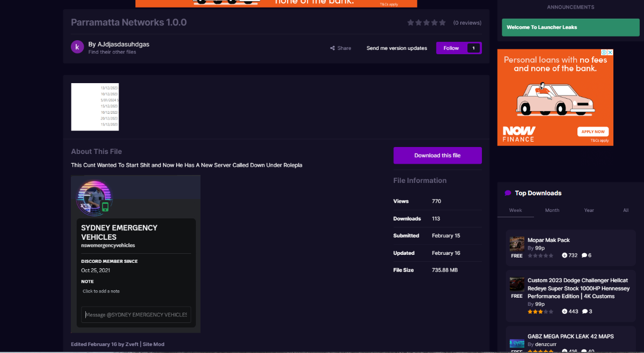Click the Share icon link
This screenshot has height=353, width=644.
[x=340, y=48]
